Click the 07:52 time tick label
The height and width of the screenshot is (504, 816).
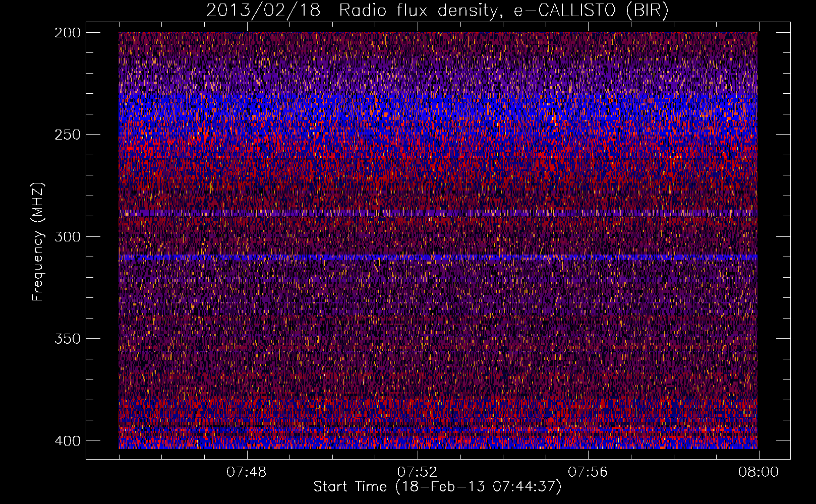click(x=417, y=472)
